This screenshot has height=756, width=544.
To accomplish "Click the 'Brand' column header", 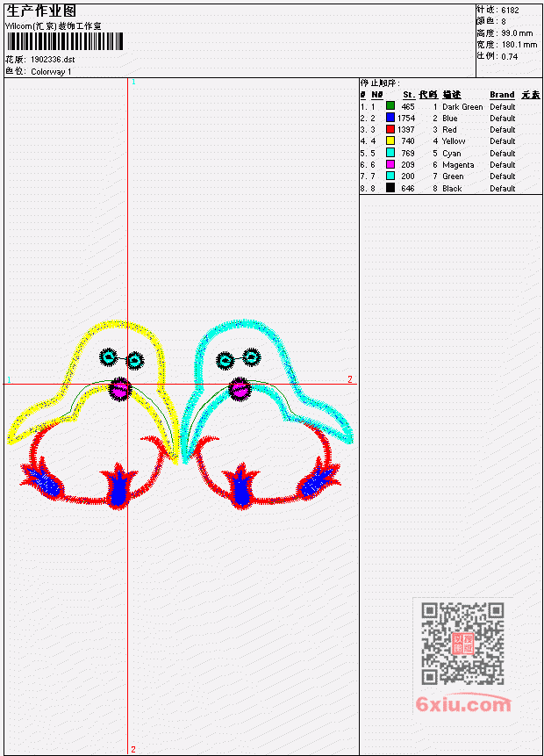I will pyautogui.click(x=502, y=95).
